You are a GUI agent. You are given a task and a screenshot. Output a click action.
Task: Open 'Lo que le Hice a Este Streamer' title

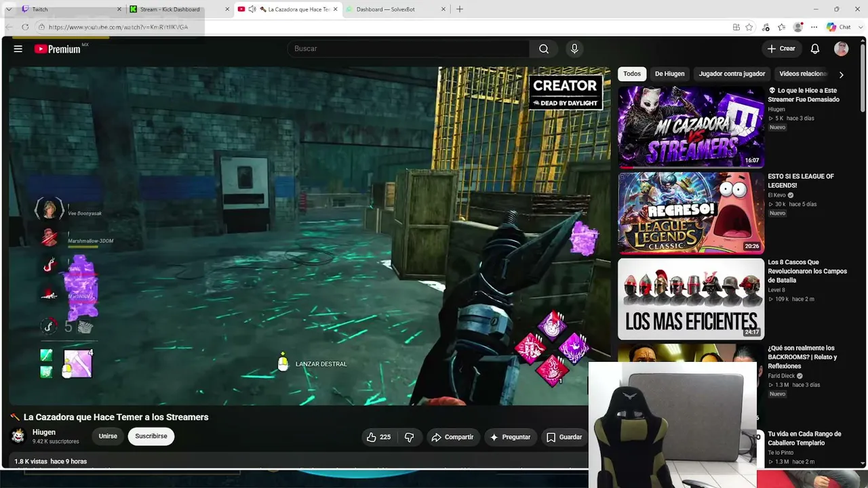(x=804, y=95)
